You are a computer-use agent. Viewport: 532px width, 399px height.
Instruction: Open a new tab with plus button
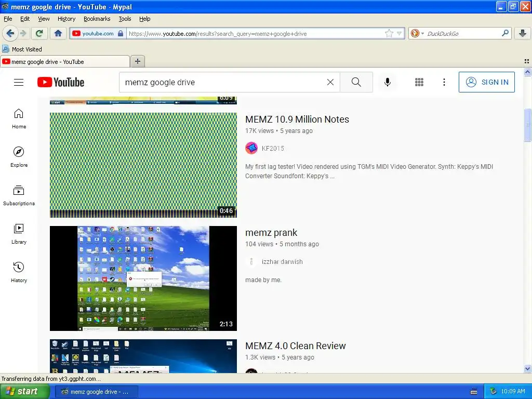click(137, 61)
